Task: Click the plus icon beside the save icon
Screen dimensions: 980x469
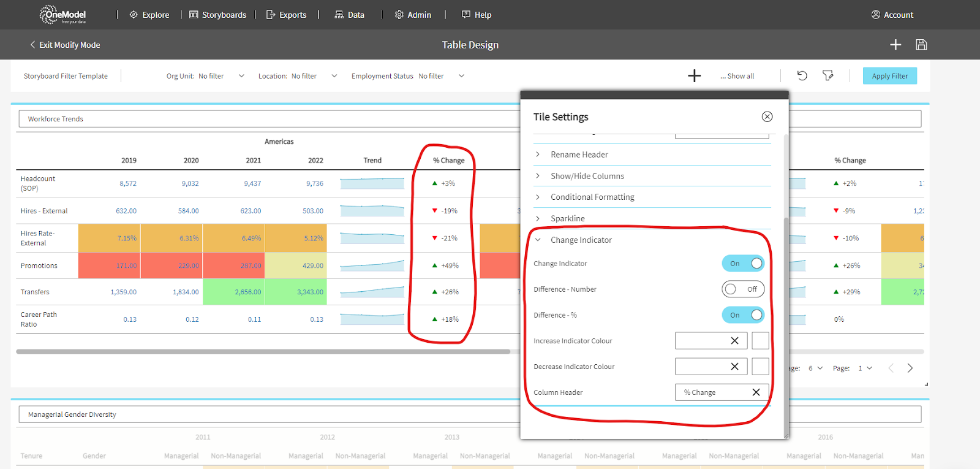Action: 895,45
